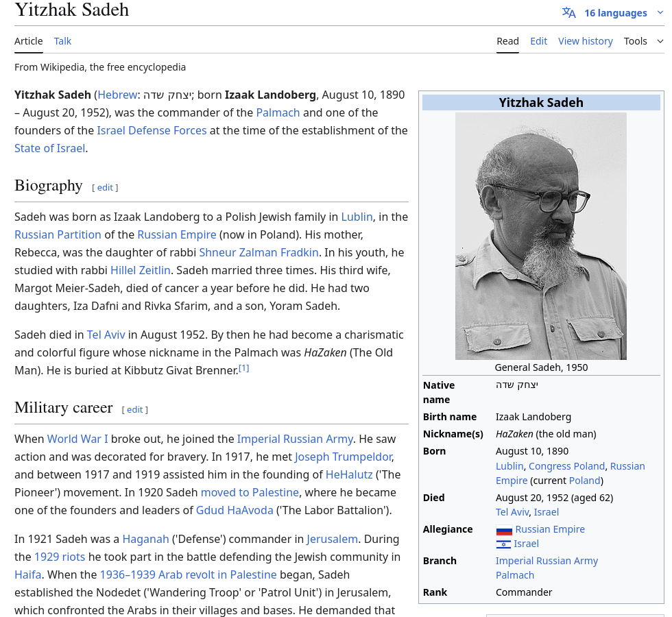Open Congress Poland link in infobox
The width and height of the screenshot is (672, 617).
566,466
